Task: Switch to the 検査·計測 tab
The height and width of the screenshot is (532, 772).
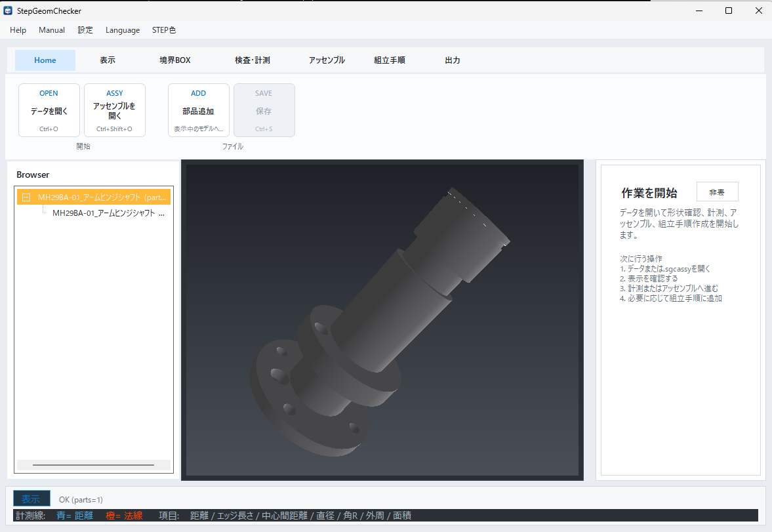Action: pyautogui.click(x=253, y=60)
